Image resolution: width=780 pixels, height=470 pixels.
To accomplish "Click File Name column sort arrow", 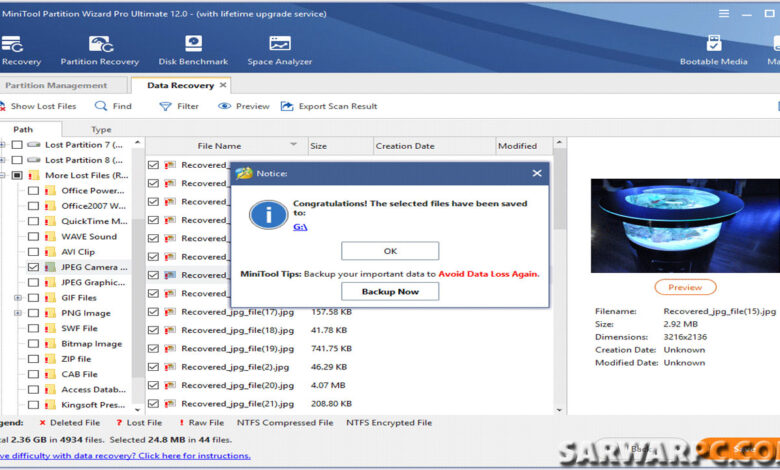I will (x=293, y=144).
